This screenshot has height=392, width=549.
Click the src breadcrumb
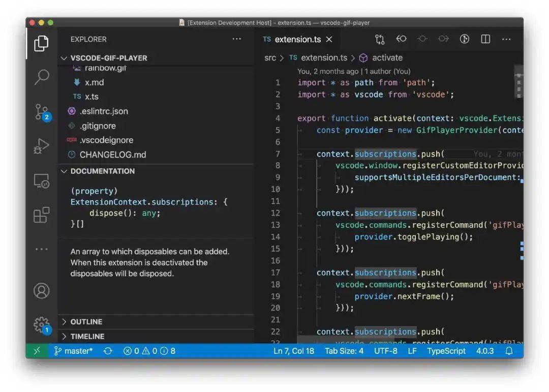(270, 58)
